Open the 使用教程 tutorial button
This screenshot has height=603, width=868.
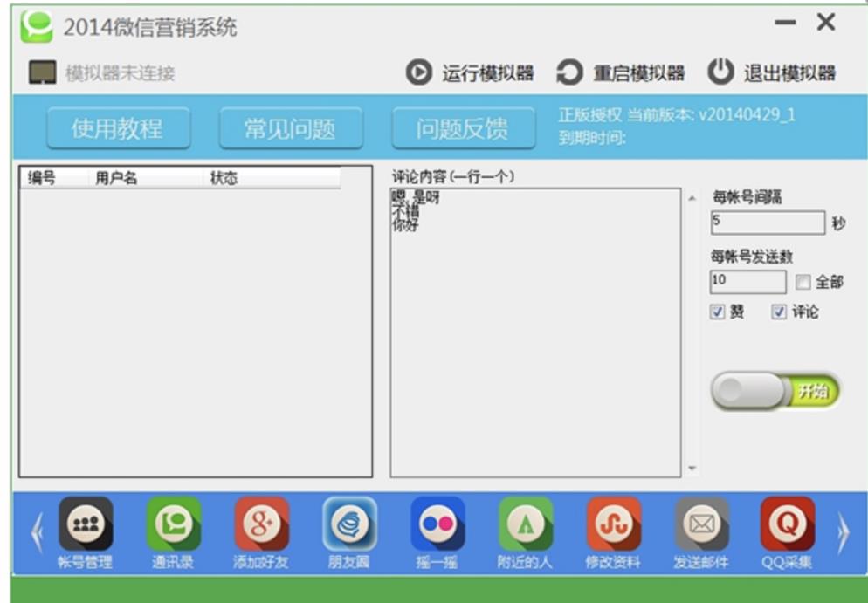point(119,128)
